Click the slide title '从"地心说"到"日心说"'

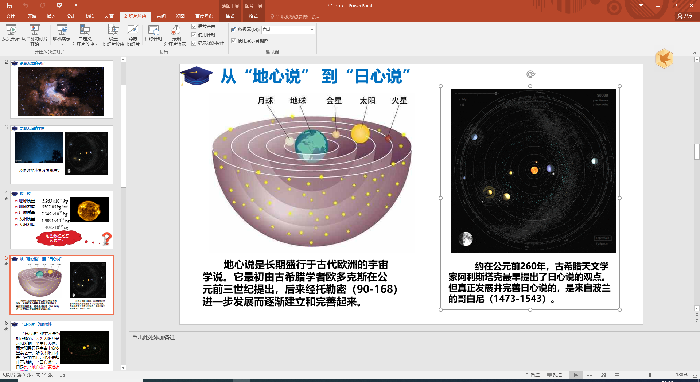315,76
